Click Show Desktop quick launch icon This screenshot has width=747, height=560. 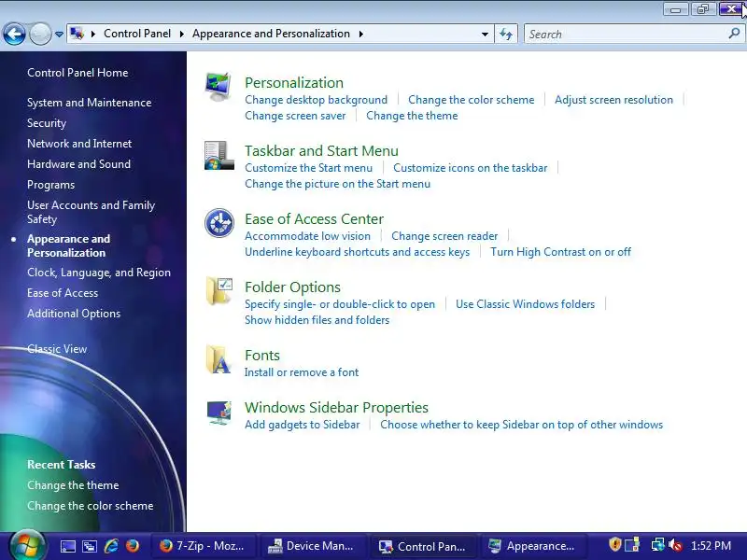pyautogui.click(x=67, y=546)
